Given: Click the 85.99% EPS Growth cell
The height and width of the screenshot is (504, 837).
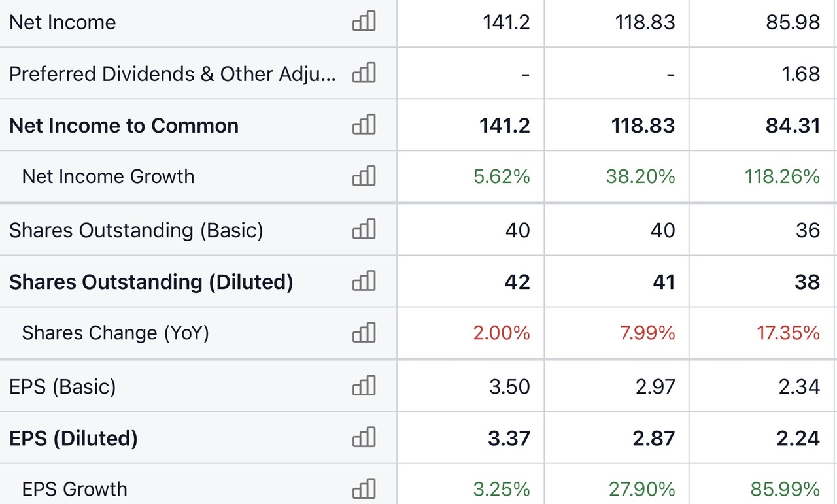Looking at the screenshot, I should 785,489.
